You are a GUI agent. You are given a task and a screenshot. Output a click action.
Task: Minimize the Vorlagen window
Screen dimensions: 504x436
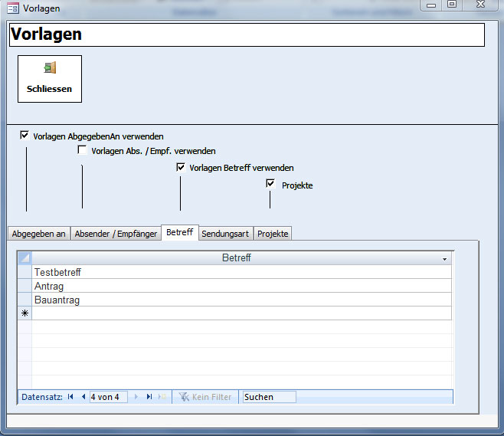(x=431, y=5)
